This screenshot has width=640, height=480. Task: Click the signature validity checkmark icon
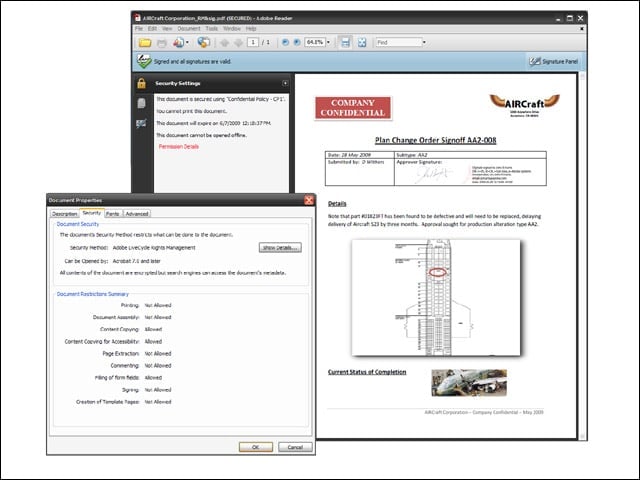[144, 61]
